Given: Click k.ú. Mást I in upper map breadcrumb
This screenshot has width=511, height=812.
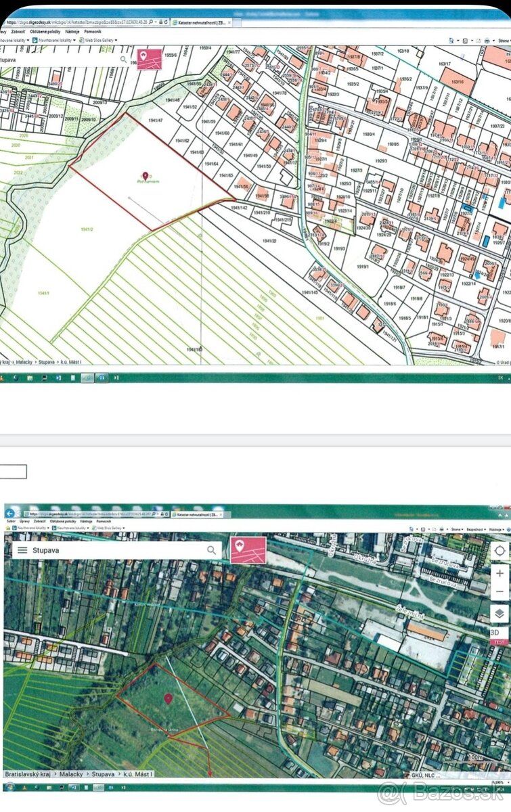Looking at the screenshot, I should [71, 362].
